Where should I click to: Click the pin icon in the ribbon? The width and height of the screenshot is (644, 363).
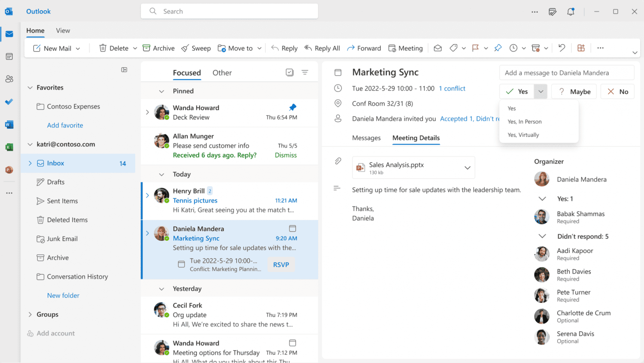(x=498, y=48)
